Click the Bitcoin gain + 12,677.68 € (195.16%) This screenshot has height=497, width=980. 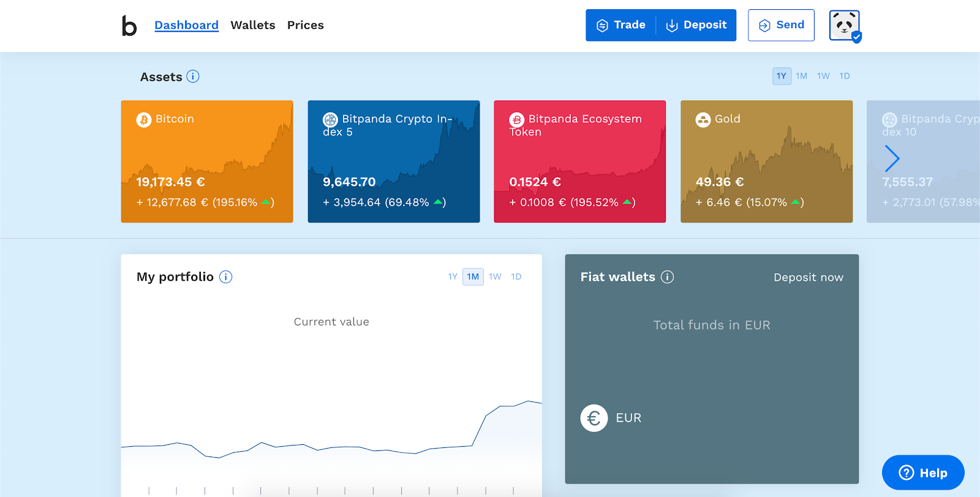(x=205, y=202)
